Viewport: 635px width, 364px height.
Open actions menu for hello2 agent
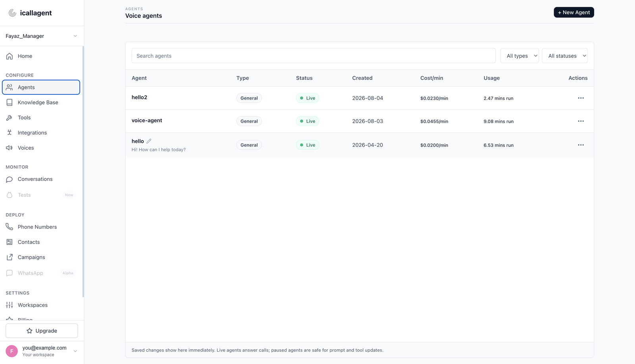pos(581,98)
